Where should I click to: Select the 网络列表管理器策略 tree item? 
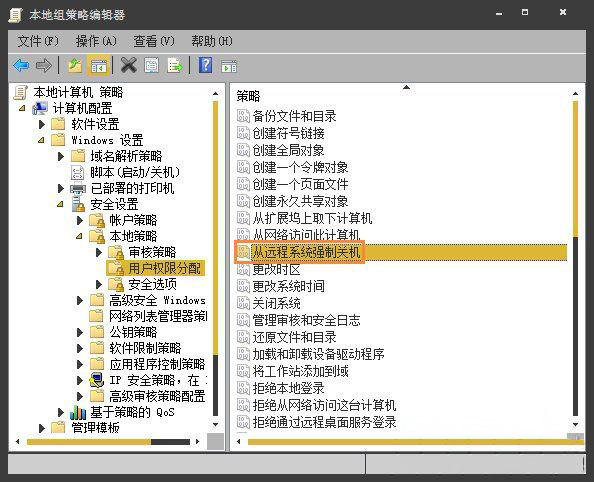(x=158, y=316)
